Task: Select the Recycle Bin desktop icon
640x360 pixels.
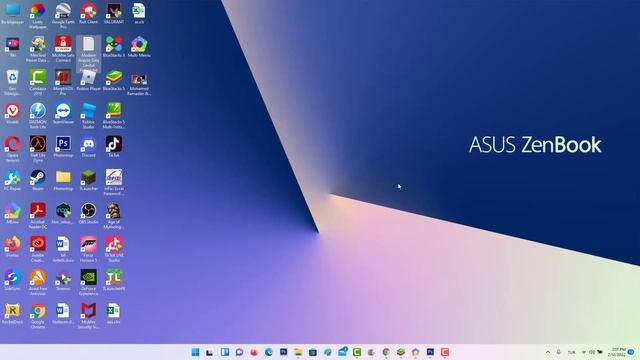Action: pos(12,82)
